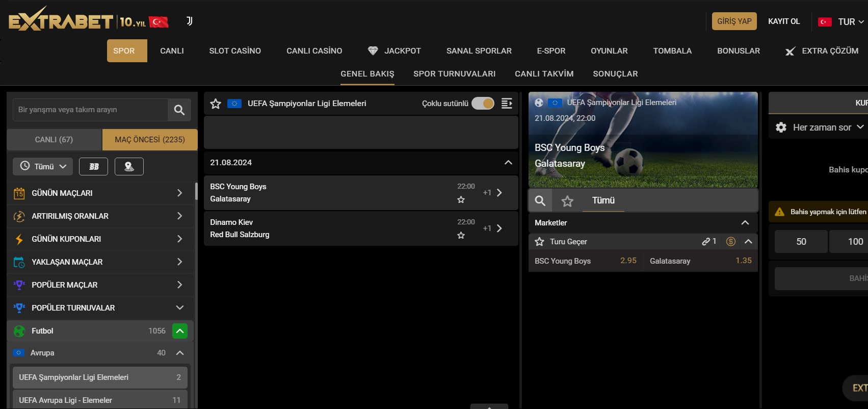868x409 pixels.
Task: Click the search magnifier in the sidebar
Action: 179,110
